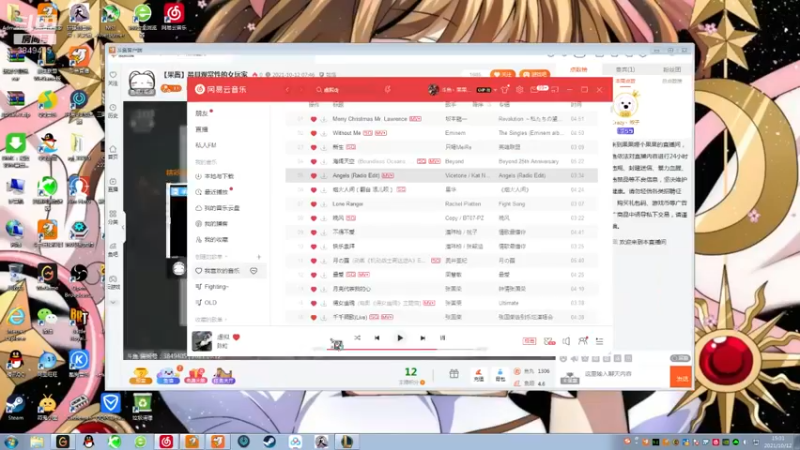Screen dimensions: 800x450
Task: Skip to the previous track
Action: pyautogui.click(x=377, y=338)
